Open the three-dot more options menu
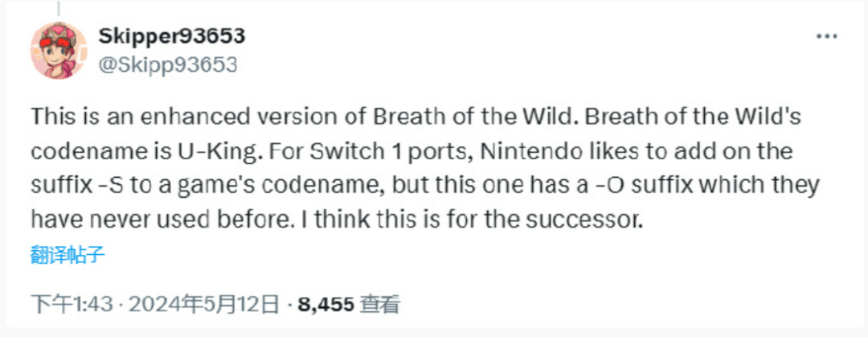 point(826,38)
